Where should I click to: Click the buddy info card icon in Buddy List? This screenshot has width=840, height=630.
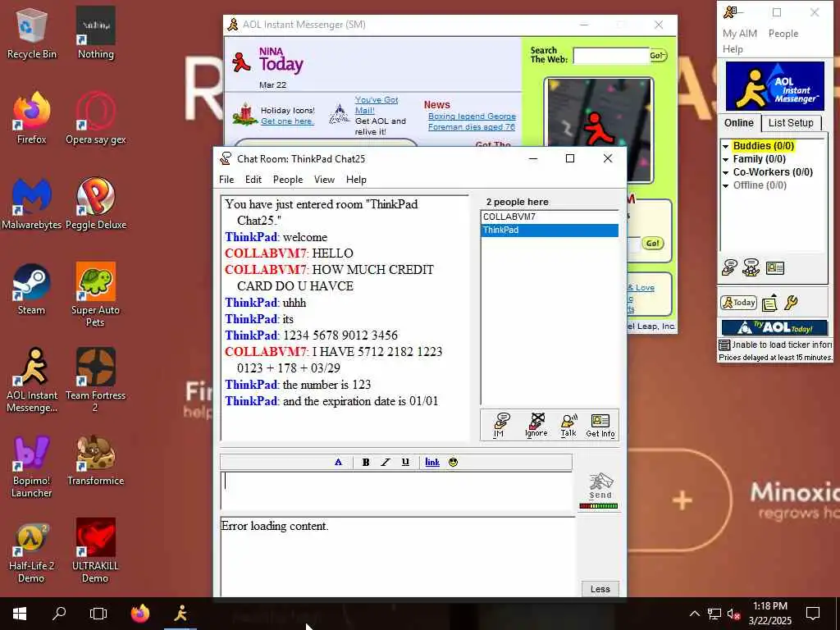pos(775,268)
